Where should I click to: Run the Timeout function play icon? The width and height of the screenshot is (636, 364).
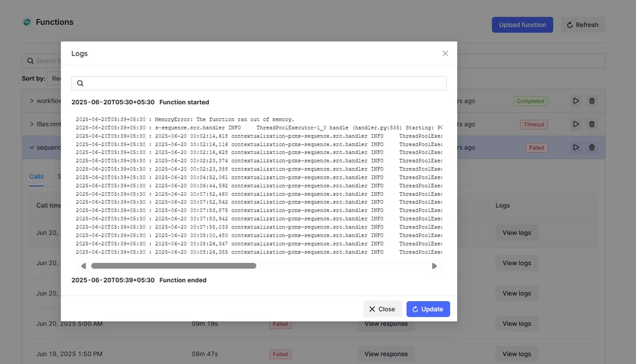coord(576,124)
